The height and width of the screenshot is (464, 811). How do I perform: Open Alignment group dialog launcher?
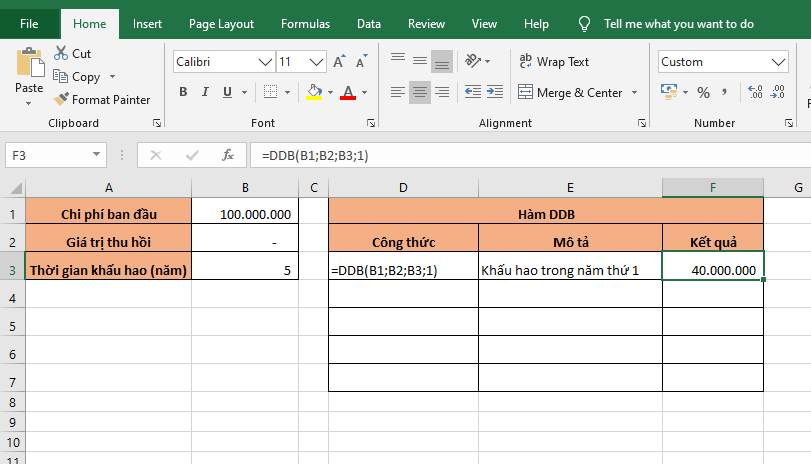pos(642,123)
